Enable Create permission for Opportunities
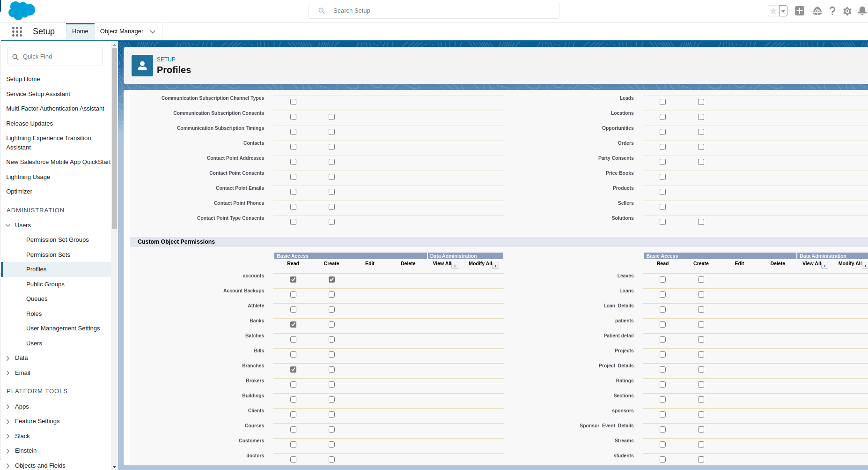The height and width of the screenshot is (470, 868). [x=701, y=132]
